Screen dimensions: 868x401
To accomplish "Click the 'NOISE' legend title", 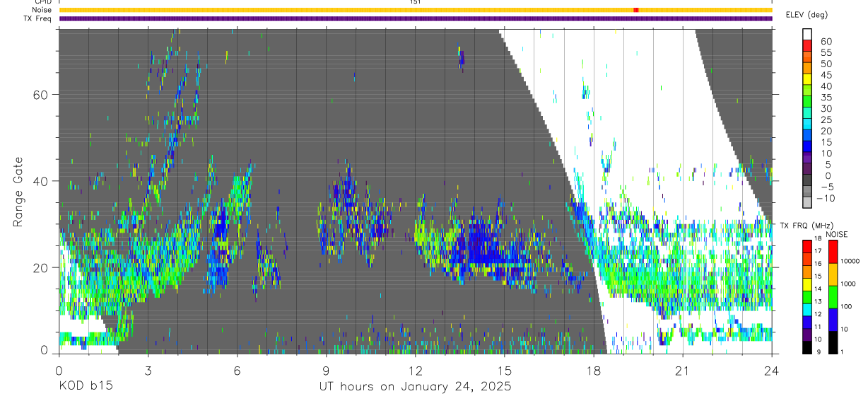I will point(836,234).
